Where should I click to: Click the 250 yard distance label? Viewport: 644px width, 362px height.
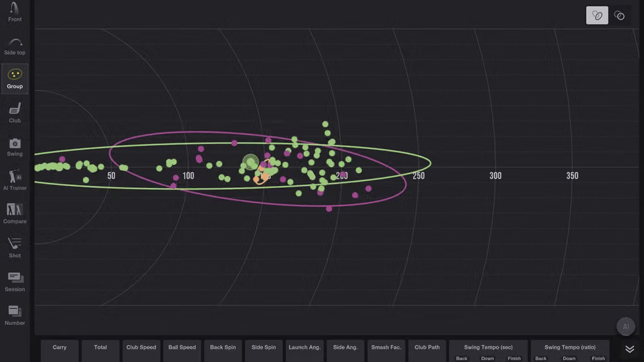coord(418,176)
